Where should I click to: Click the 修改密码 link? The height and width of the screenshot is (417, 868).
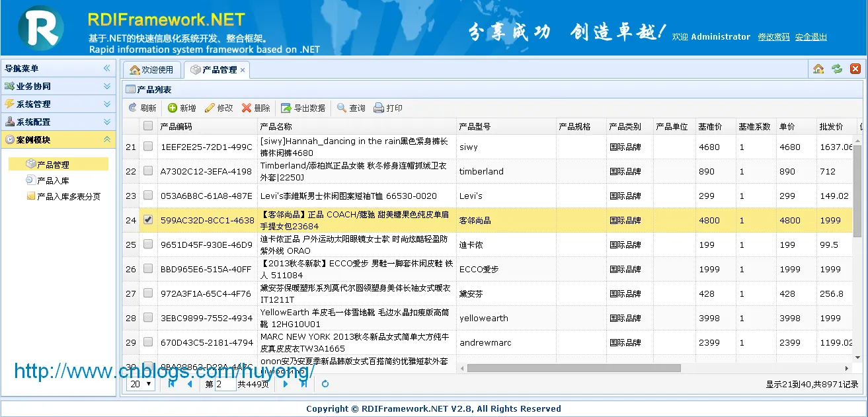click(x=773, y=37)
